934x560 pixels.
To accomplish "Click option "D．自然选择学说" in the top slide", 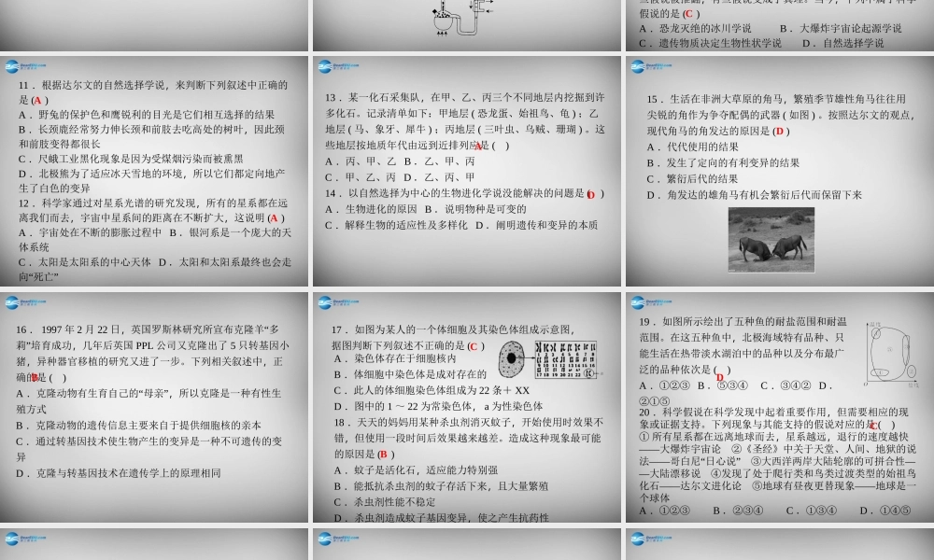I will (x=842, y=44).
